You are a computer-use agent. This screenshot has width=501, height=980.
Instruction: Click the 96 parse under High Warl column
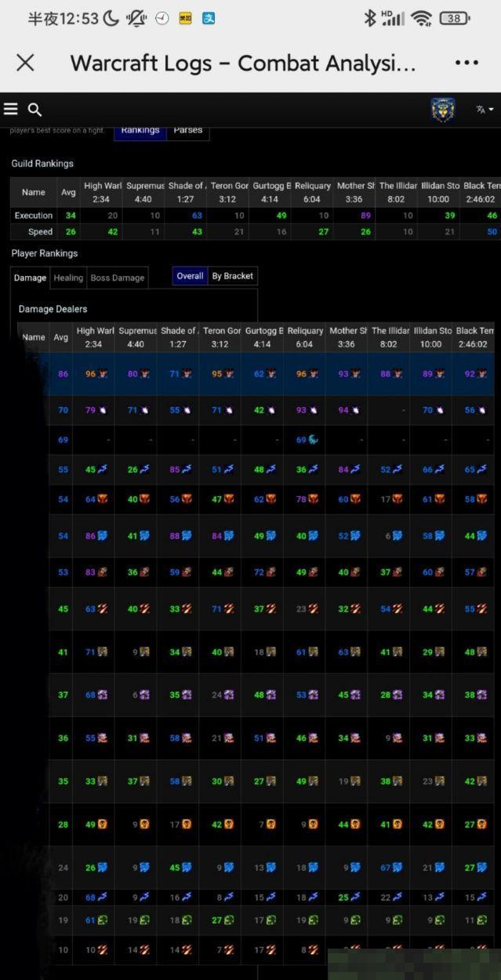90,375
